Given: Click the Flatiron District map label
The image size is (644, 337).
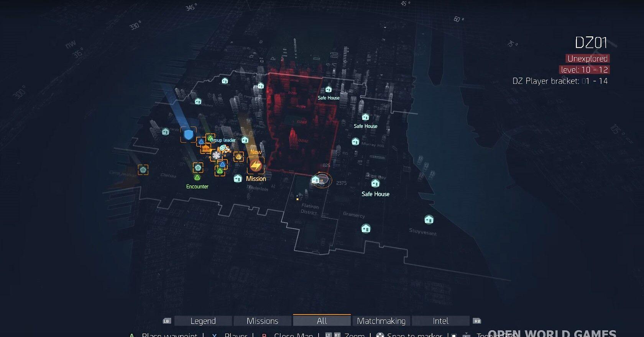Looking at the screenshot, I should click(x=310, y=209).
